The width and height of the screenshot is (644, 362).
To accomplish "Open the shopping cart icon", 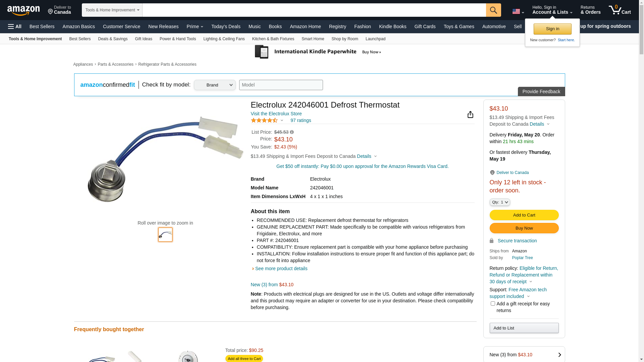I will point(620,10).
